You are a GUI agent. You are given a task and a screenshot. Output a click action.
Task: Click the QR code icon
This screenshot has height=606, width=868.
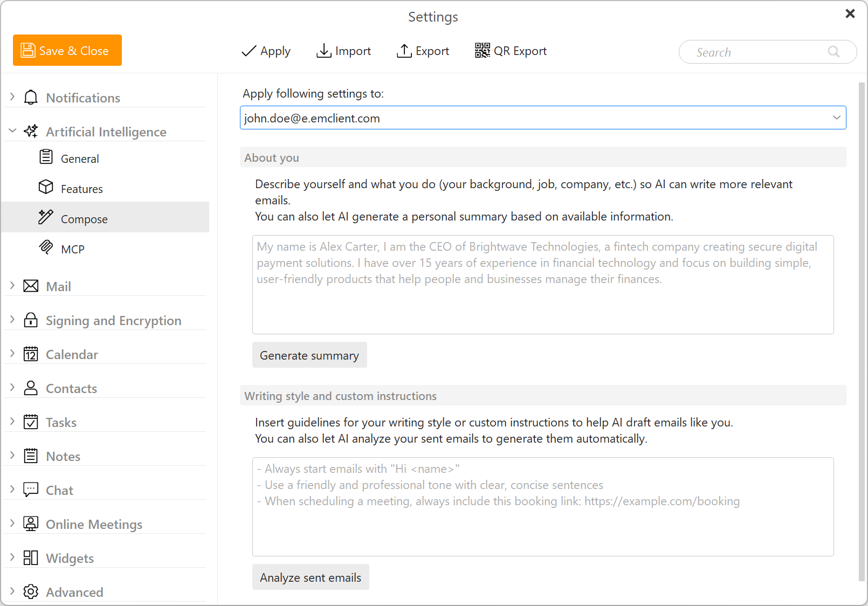coord(483,51)
